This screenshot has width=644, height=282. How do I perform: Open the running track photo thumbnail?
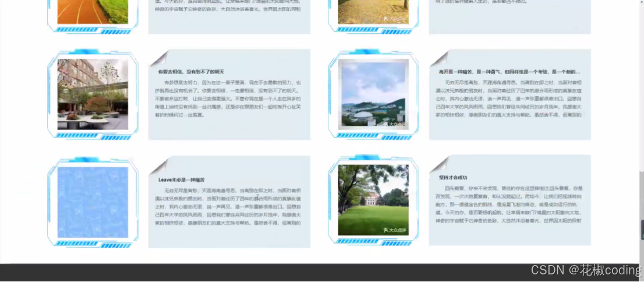click(x=93, y=12)
